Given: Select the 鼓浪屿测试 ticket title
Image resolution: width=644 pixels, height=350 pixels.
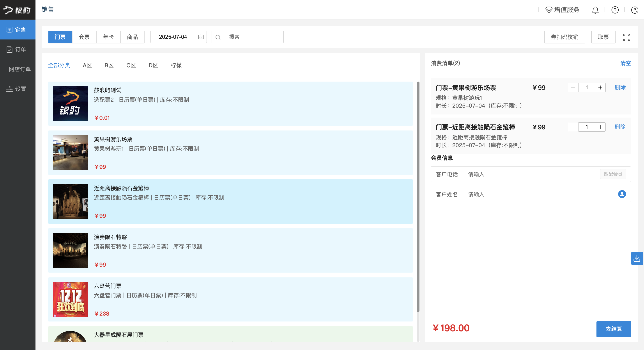Looking at the screenshot, I should 108,90.
